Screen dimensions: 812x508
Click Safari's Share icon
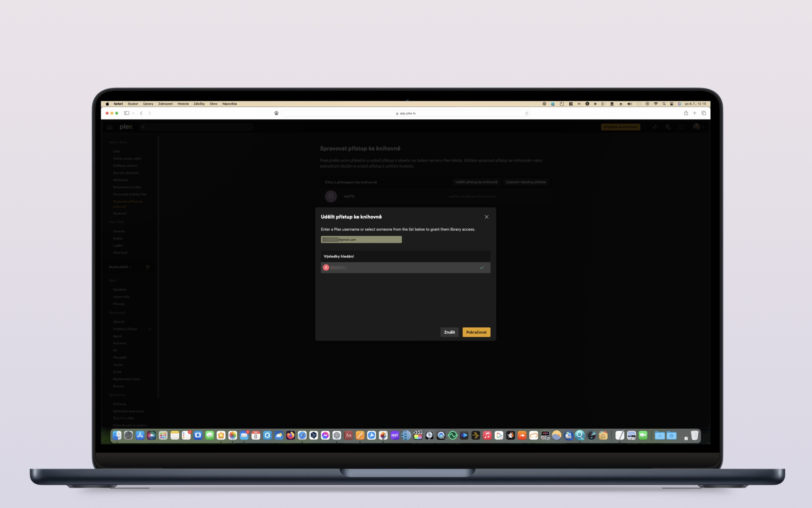click(686, 113)
